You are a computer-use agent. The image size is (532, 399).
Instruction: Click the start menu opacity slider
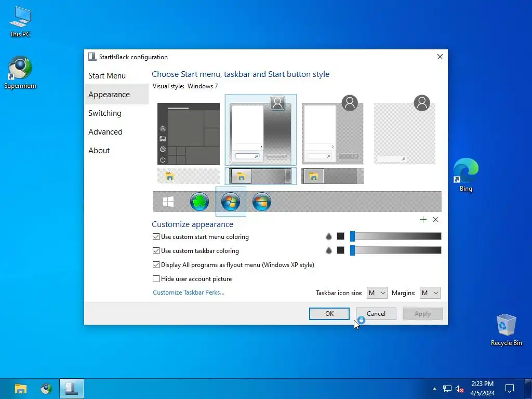point(395,236)
